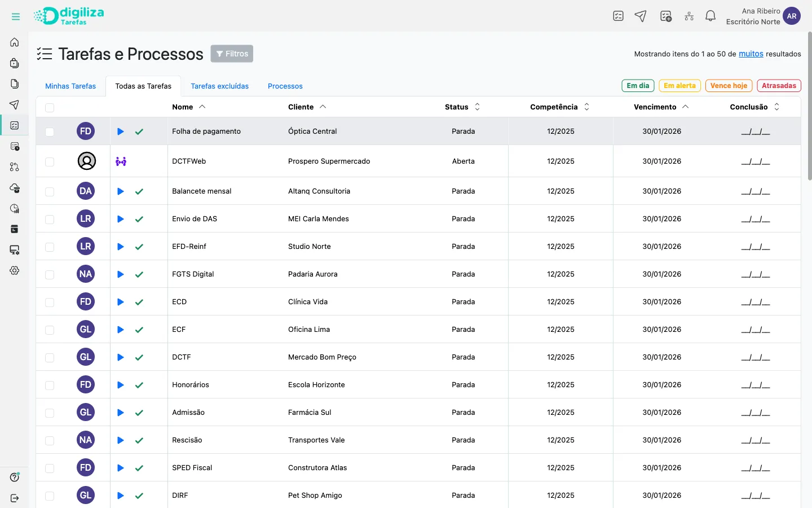The height and width of the screenshot is (508, 812).
Task: Sort by the Status column arrows
Action: click(x=477, y=107)
